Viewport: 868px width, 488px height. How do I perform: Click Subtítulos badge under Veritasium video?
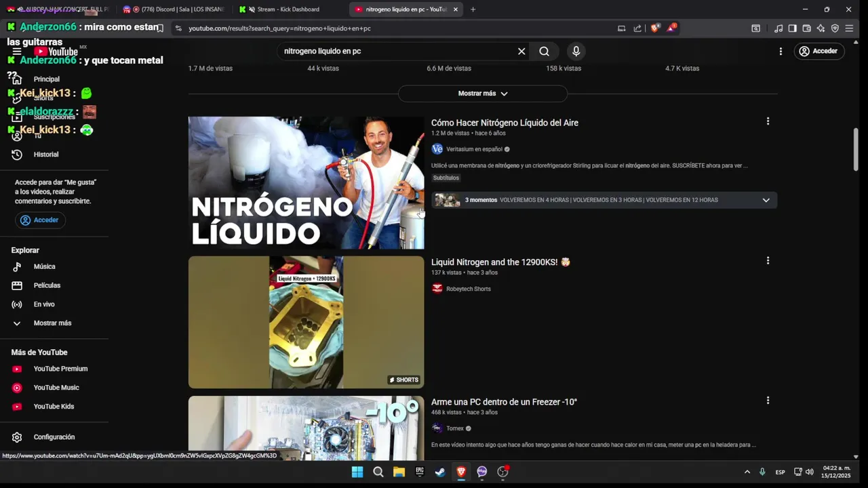pyautogui.click(x=446, y=178)
